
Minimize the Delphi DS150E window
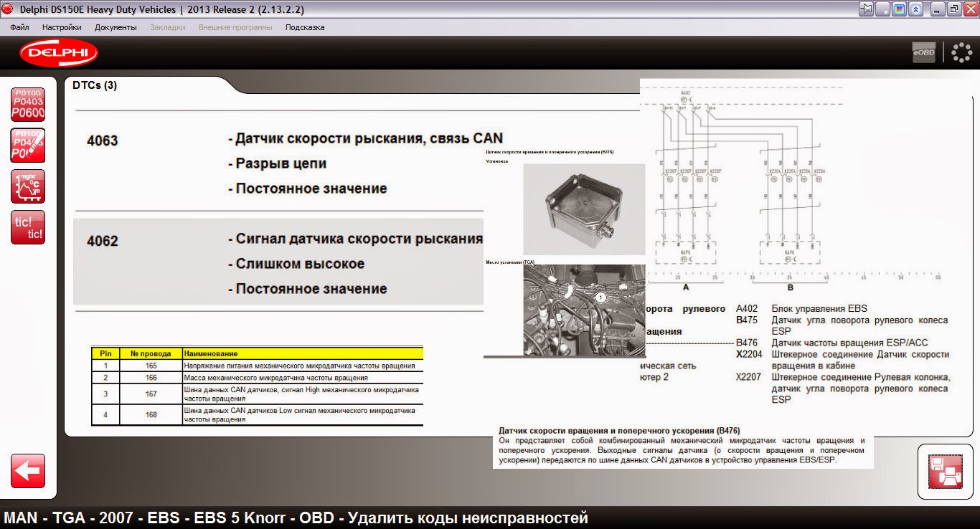(938, 9)
